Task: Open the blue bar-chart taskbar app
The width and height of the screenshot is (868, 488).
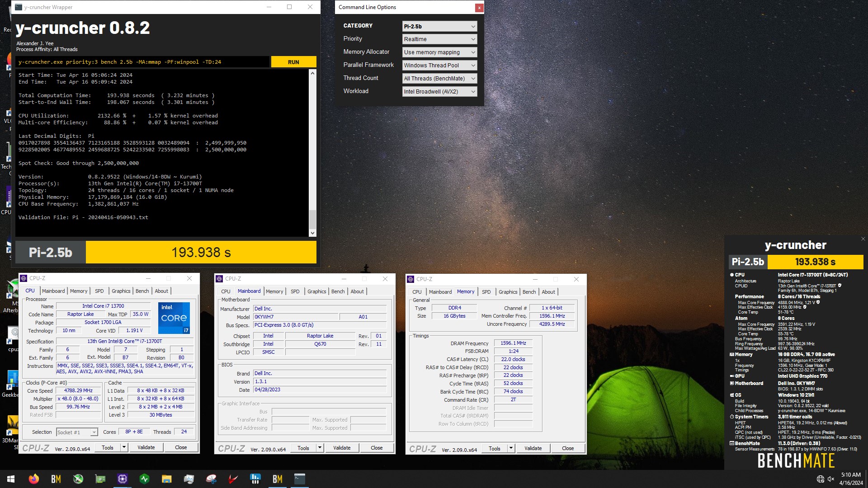Action: coord(255,479)
